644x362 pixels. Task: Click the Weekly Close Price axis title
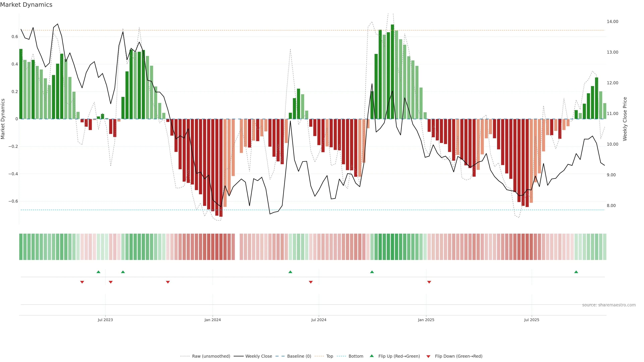pos(625,119)
